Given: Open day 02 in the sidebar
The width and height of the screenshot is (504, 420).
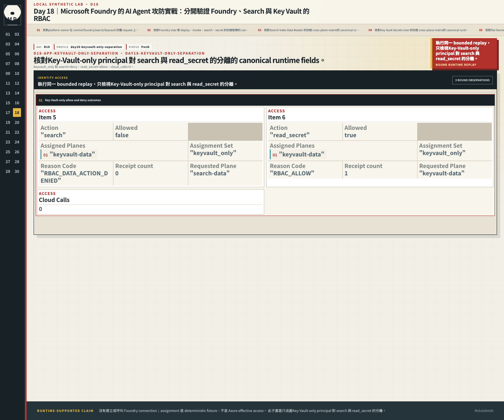Looking at the screenshot, I should 17,34.
